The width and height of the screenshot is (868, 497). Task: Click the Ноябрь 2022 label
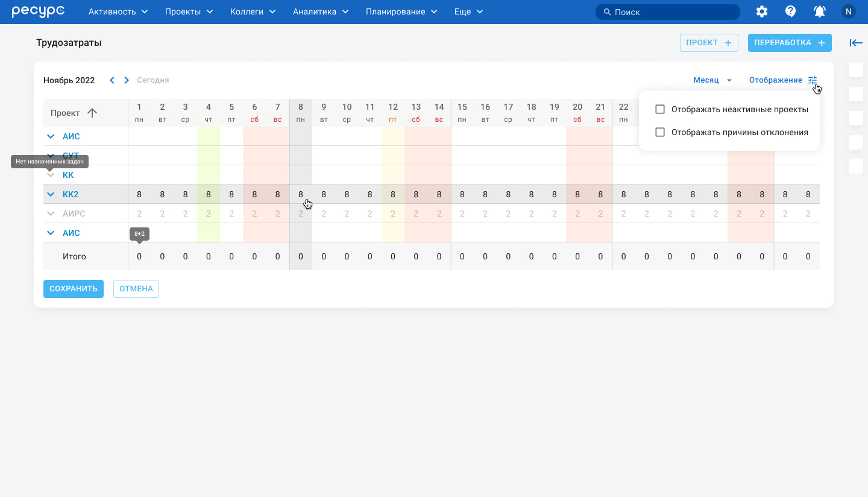pos(69,80)
